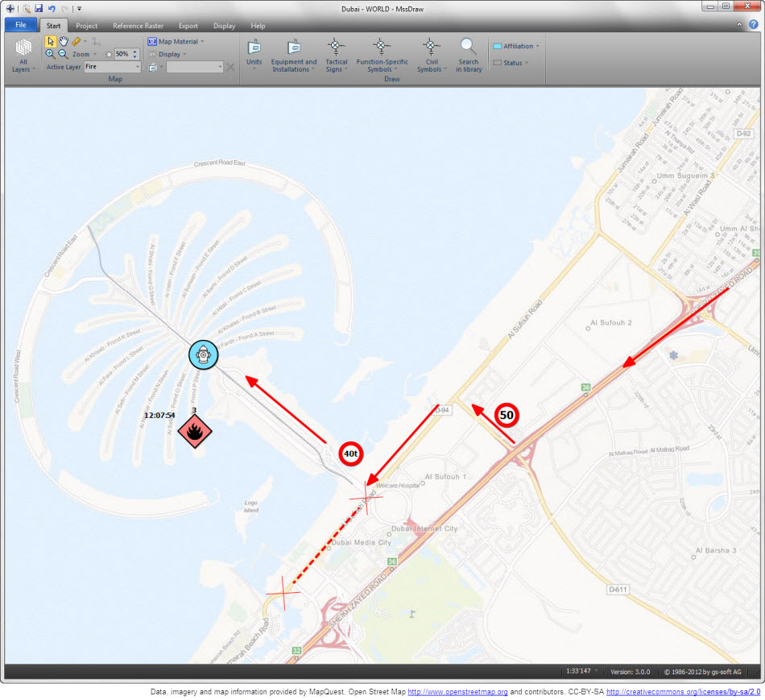
Task: Activate the pan hand tool
Action: click(x=63, y=41)
